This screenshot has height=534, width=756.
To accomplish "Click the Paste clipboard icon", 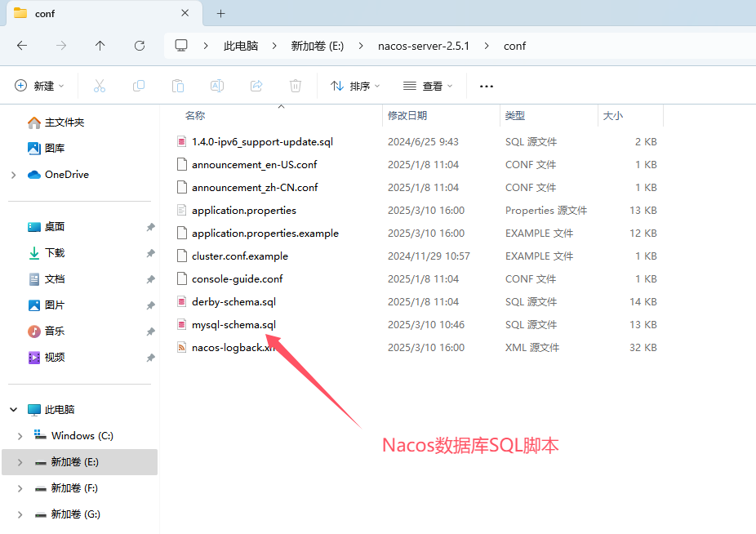I will (x=178, y=86).
